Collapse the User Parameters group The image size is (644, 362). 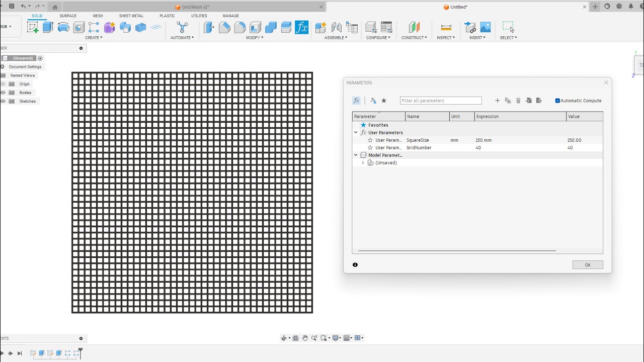[356, 133]
